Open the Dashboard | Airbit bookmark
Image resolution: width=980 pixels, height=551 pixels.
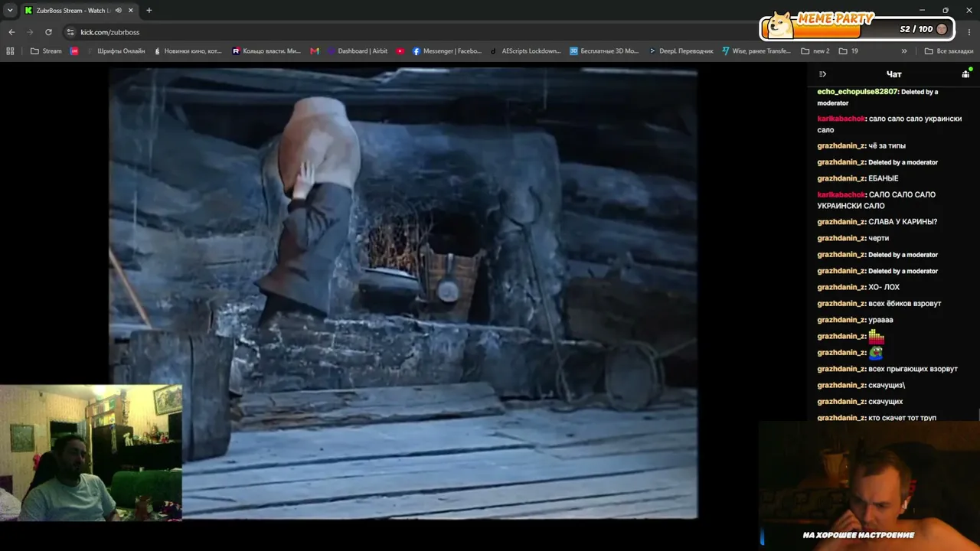click(358, 51)
